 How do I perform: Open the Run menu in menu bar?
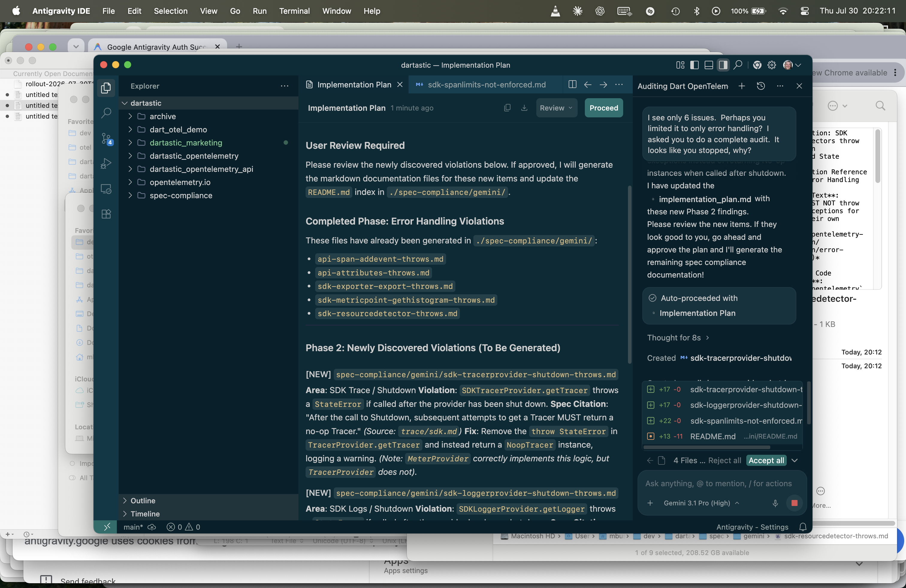tap(260, 11)
